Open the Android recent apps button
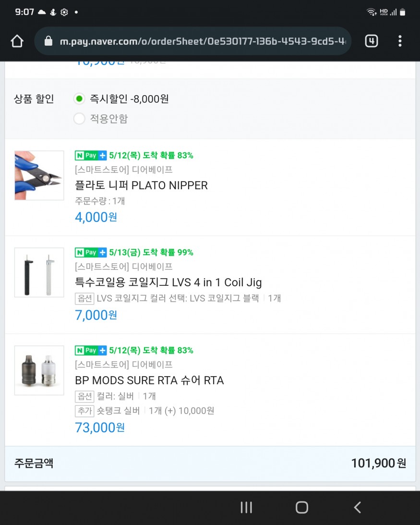Image resolution: width=420 pixels, height=525 pixels. coord(246,508)
